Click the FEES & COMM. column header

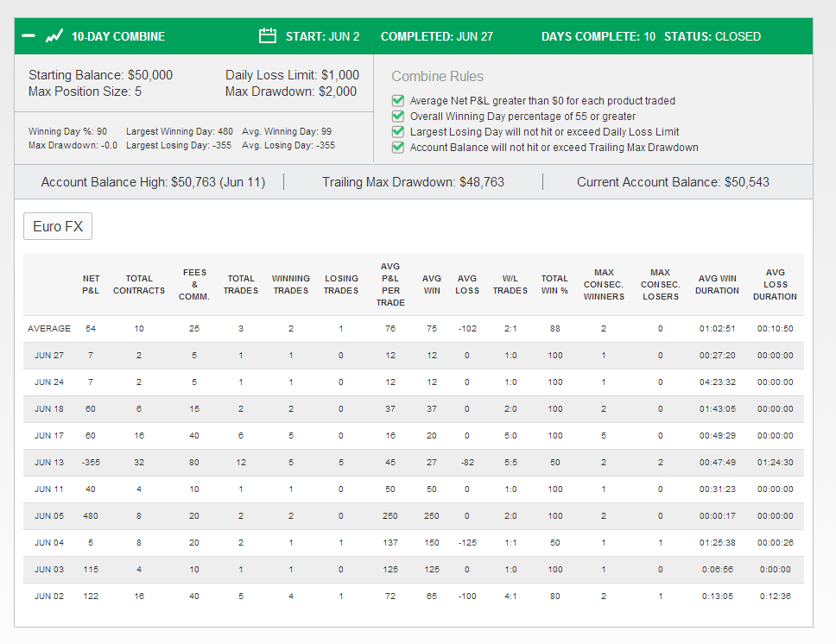194,284
